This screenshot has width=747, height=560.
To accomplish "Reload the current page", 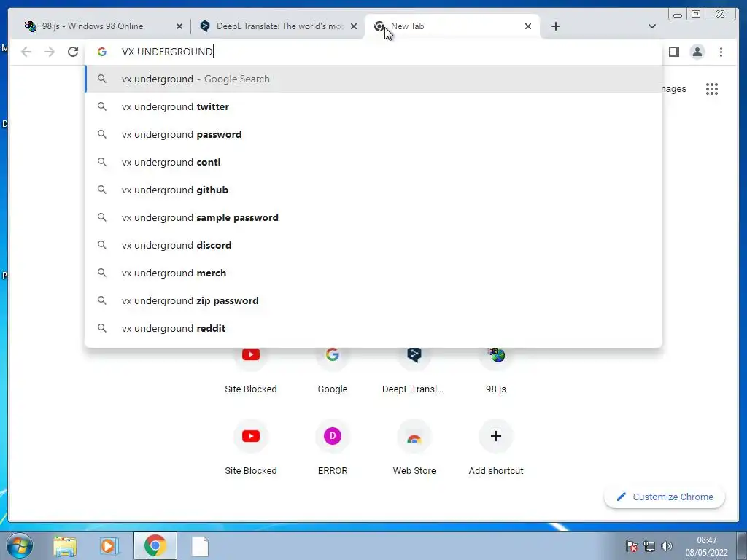I will coord(73,52).
